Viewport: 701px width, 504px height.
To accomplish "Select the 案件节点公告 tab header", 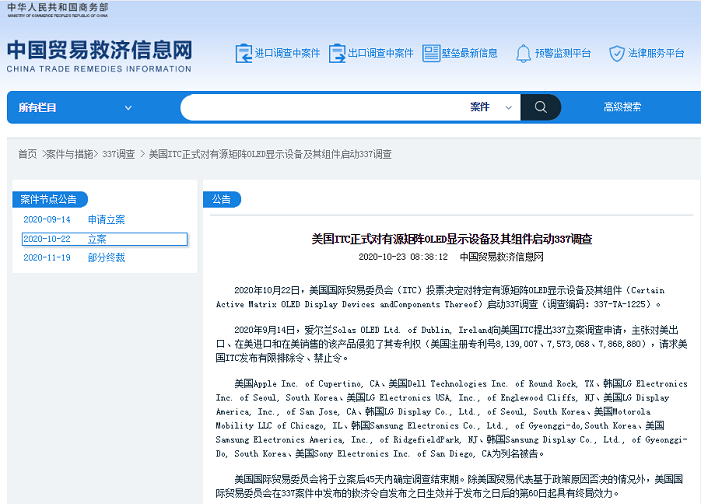I will [x=49, y=199].
